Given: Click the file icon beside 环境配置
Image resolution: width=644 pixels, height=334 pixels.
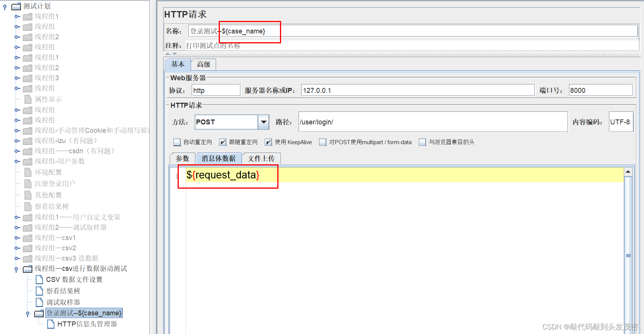Looking at the screenshot, I should click(28, 172).
